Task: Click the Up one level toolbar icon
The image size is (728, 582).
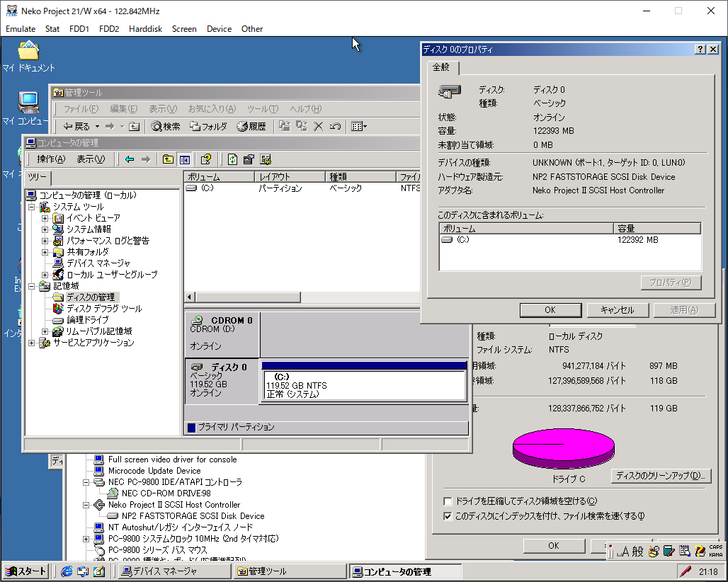Action: (x=168, y=159)
